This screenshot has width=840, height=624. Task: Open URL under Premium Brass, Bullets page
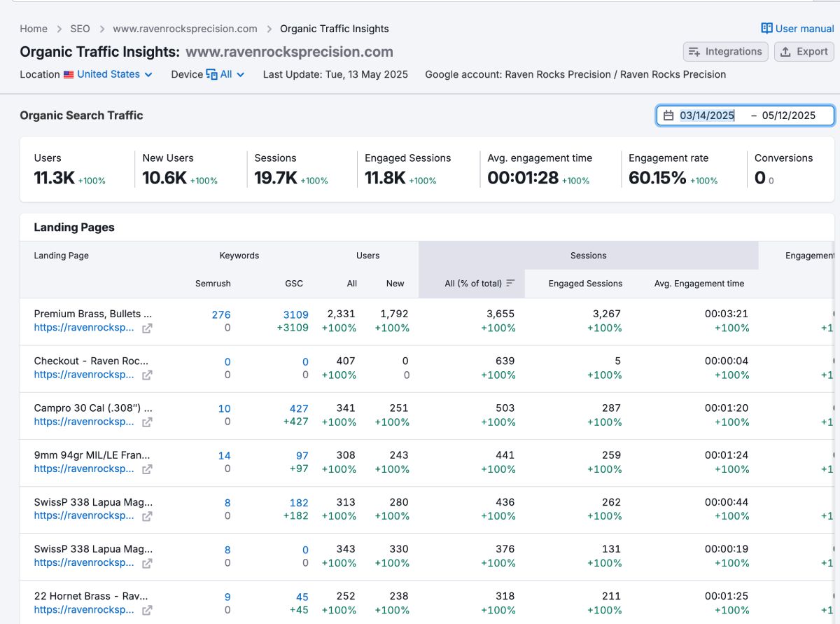tap(84, 328)
